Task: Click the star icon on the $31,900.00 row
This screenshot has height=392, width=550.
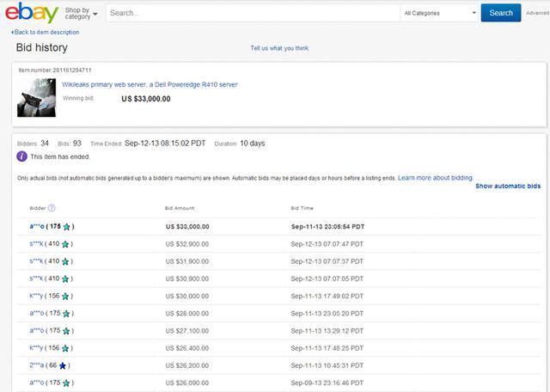Action: 65,261
